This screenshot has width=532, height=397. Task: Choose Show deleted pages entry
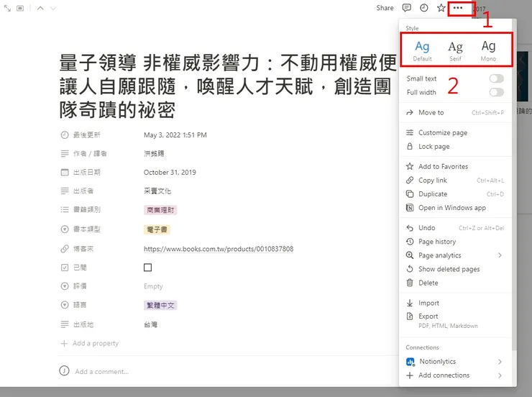[x=455, y=269]
